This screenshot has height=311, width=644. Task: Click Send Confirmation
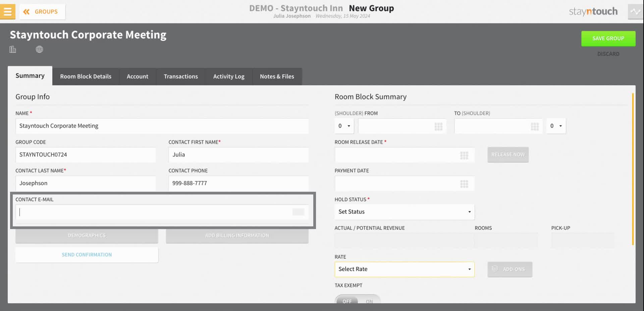click(87, 255)
